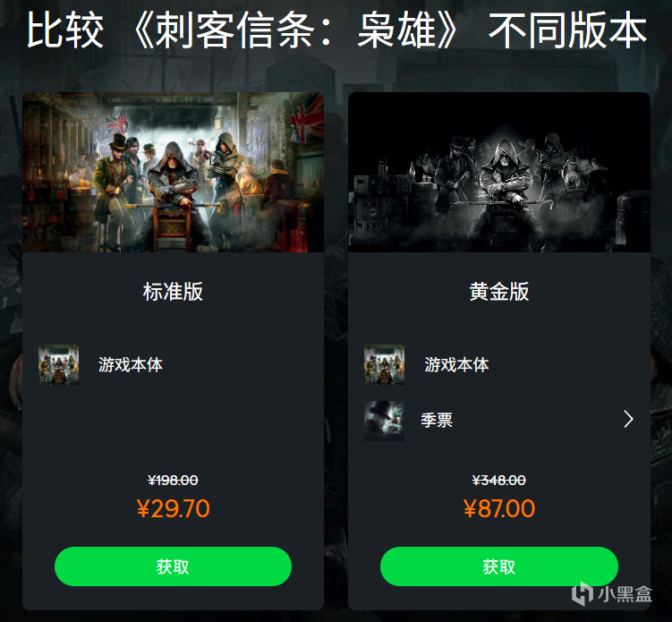Image resolution: width=672 pixels, height=622 pixels.
Task: Click the 比较《刺客信条:枭雄》不同版本 heading
Action: (336, 30)
